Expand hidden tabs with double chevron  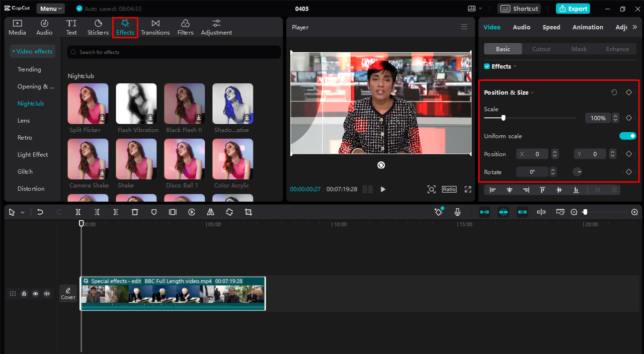pyautogui.click(x=634, y=27)
